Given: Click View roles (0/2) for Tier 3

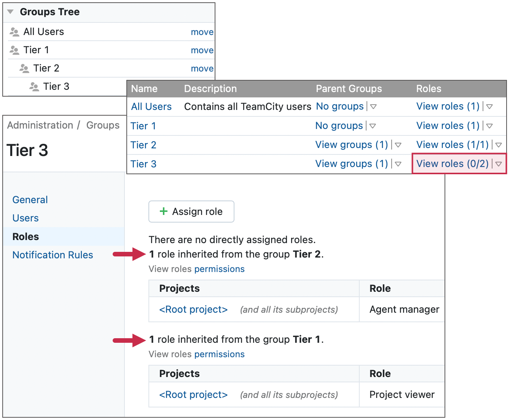Looking at the screenshot, I should [x=453, y=164].
